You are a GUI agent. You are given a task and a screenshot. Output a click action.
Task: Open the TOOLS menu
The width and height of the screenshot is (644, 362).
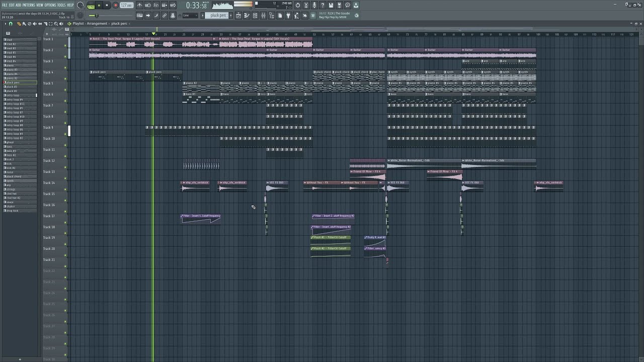[x=61, y=5]
